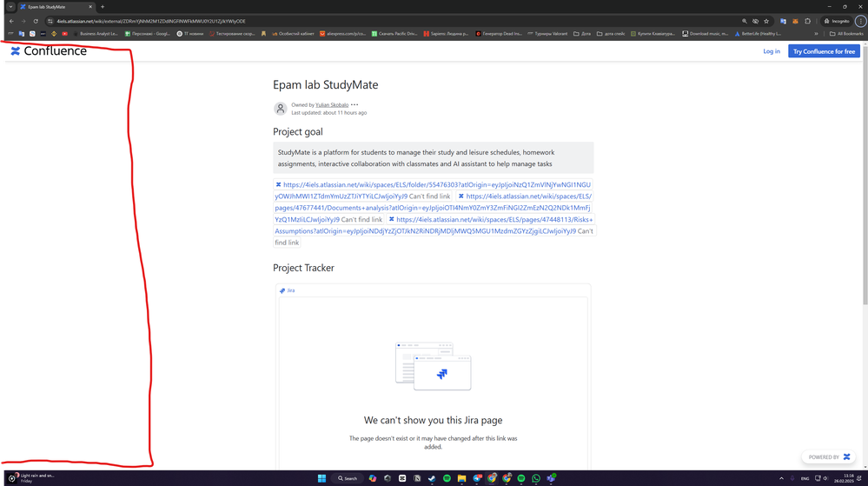The image size is (868, 486).
Task: Open the weather widget on the taskbar
Action: click(31, 477)
